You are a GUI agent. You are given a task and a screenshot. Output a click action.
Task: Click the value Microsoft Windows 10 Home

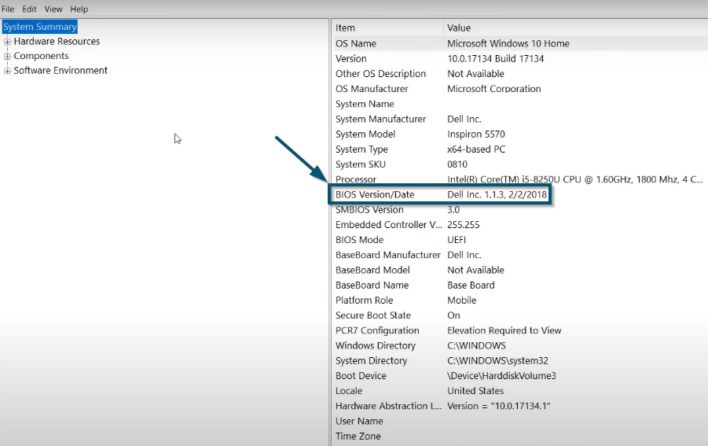(x=508, y=44)
